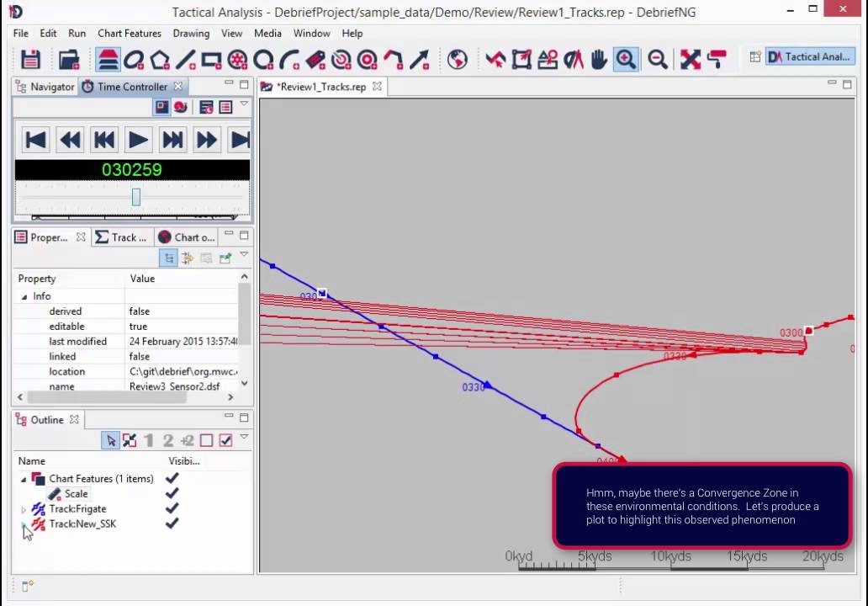Click the diagonal vector arrow tool icon
Image resolution: width=868 pixels, height=606 pixels.
click(419, 59)
